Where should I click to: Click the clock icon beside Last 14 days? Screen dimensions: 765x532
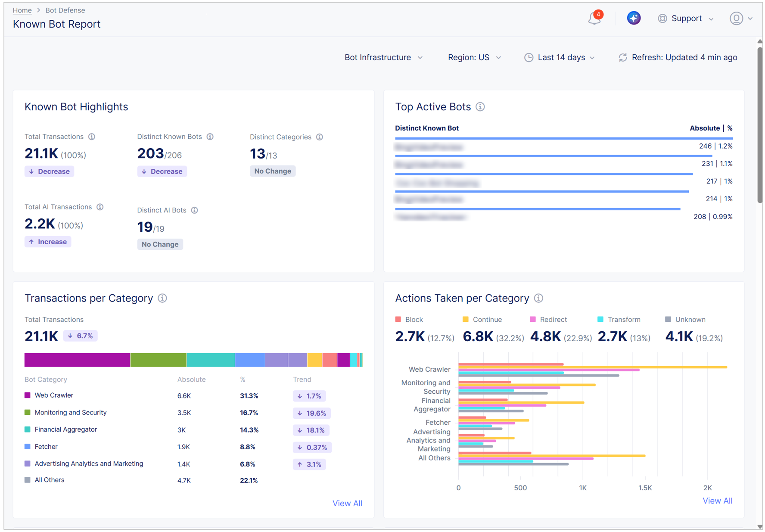click(x=529, y=57)
